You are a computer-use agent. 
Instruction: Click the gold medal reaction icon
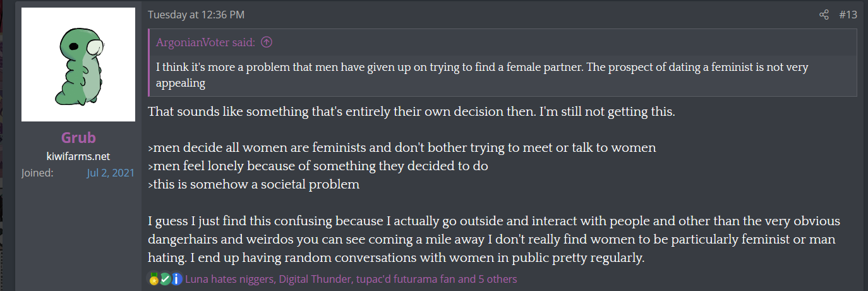[154, 279]
